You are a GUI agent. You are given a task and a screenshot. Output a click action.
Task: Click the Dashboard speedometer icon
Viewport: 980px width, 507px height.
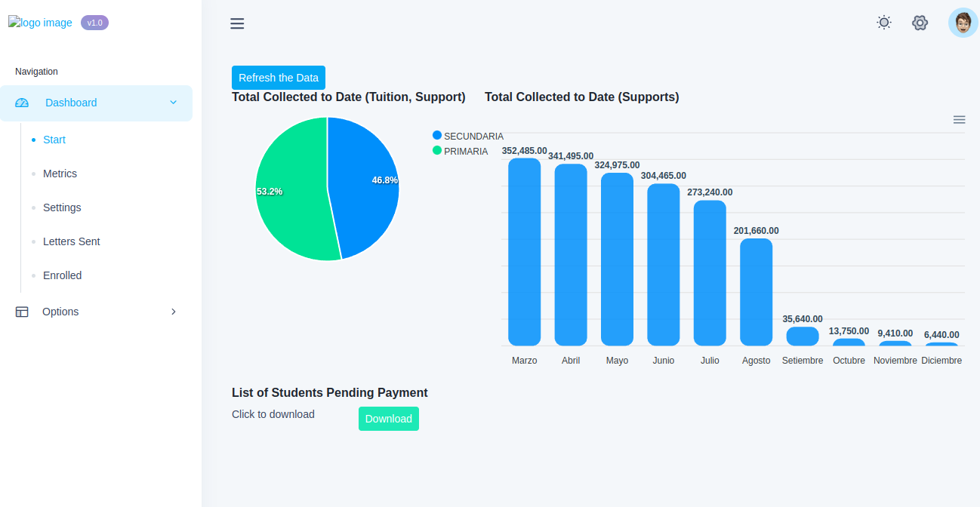click(22, 103)
